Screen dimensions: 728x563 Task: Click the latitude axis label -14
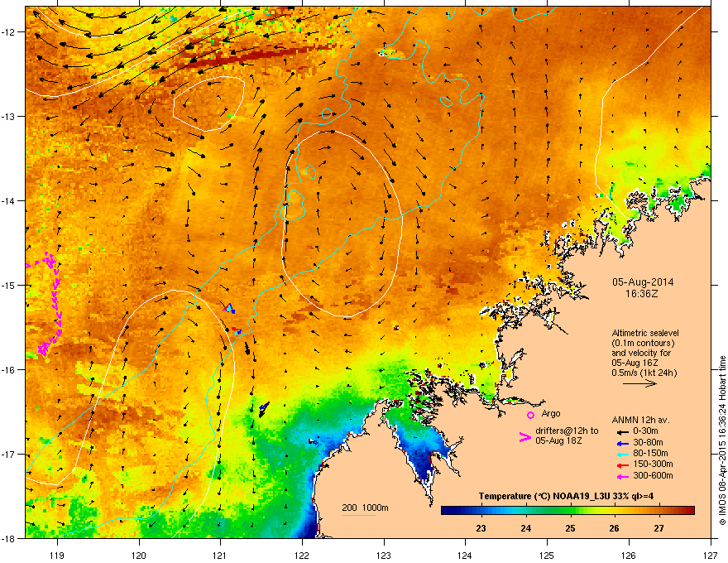tap(9, 200)
